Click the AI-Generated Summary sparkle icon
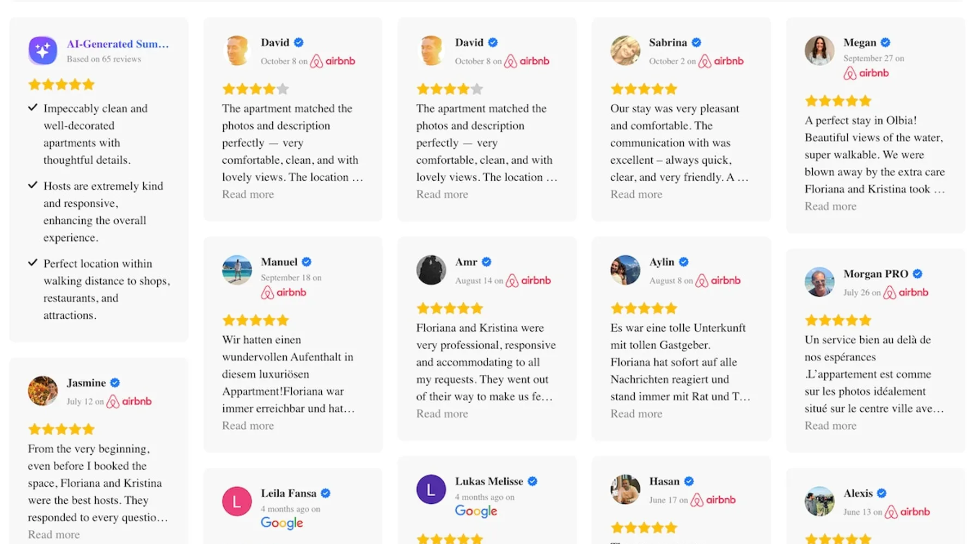Viewport: 980px width, 544px height. tap(42, 51)
